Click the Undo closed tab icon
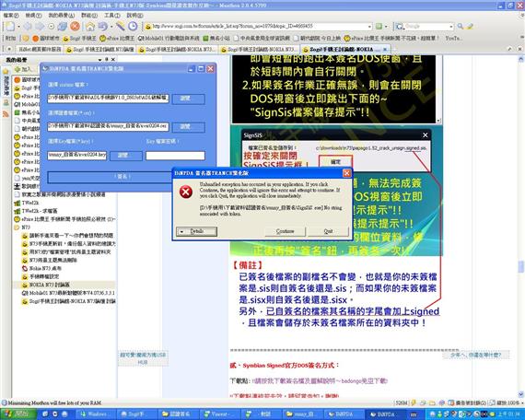Image resolution: width=525 pixels, height=420 pixels. [102, 26]
